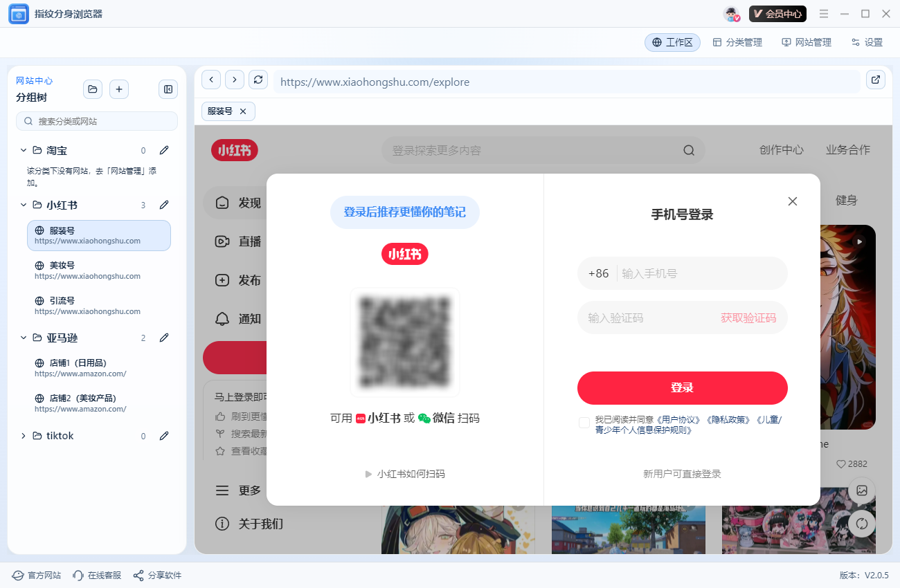Screen dimensions: 900x588
Task: Open the hamburger menu in title bar
Action: pyautogui.click(x=824, y=14)
